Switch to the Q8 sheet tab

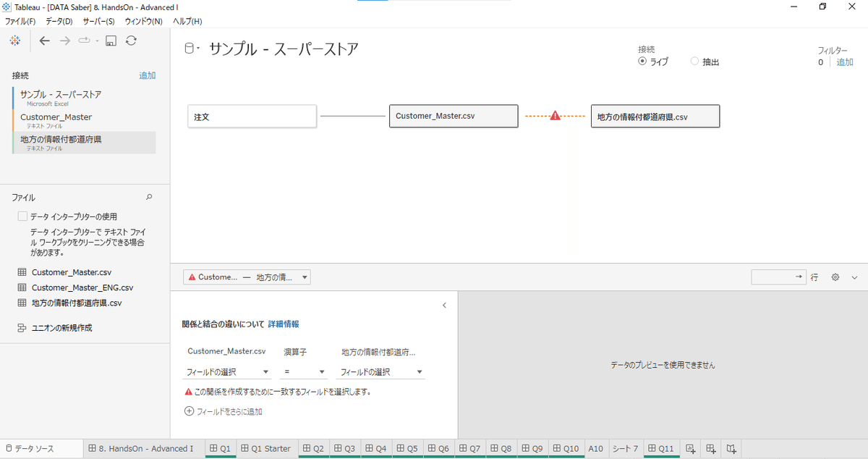tap(501, 449)
